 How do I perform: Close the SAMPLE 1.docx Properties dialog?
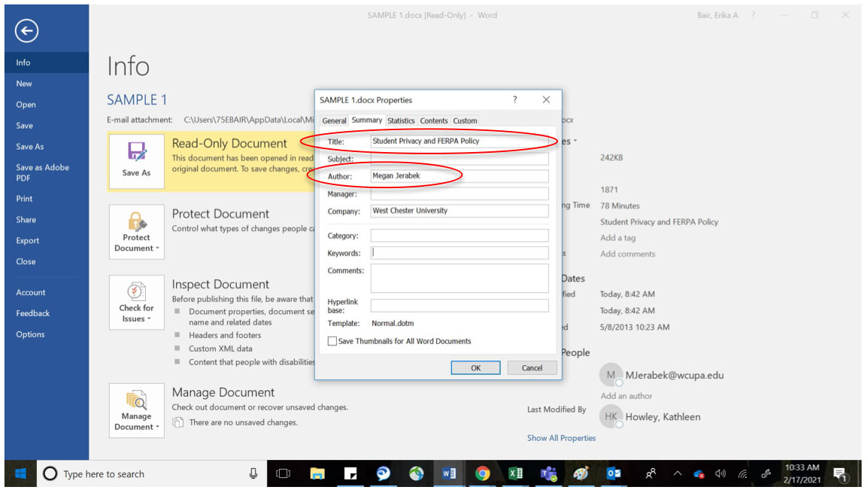546,99
